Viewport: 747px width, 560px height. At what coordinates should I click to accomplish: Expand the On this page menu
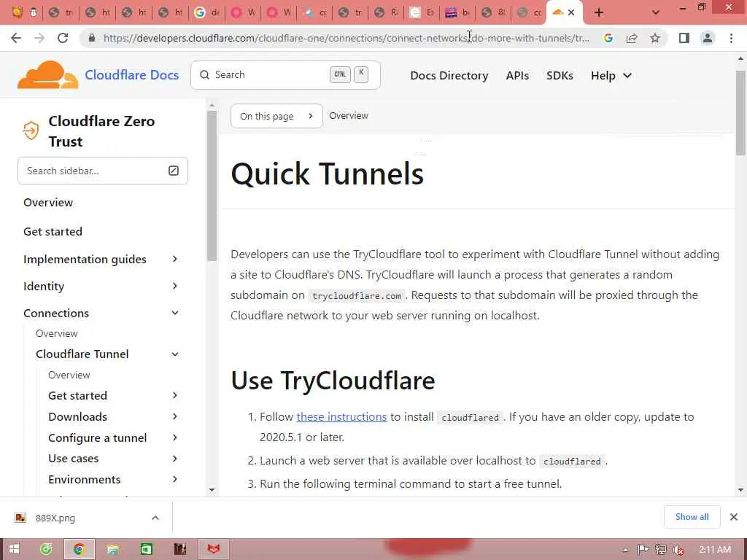tap(276, 116)
